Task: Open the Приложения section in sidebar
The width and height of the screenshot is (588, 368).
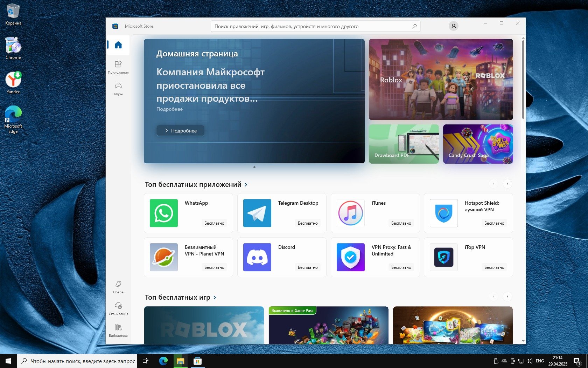Action: tap(118, 67)
